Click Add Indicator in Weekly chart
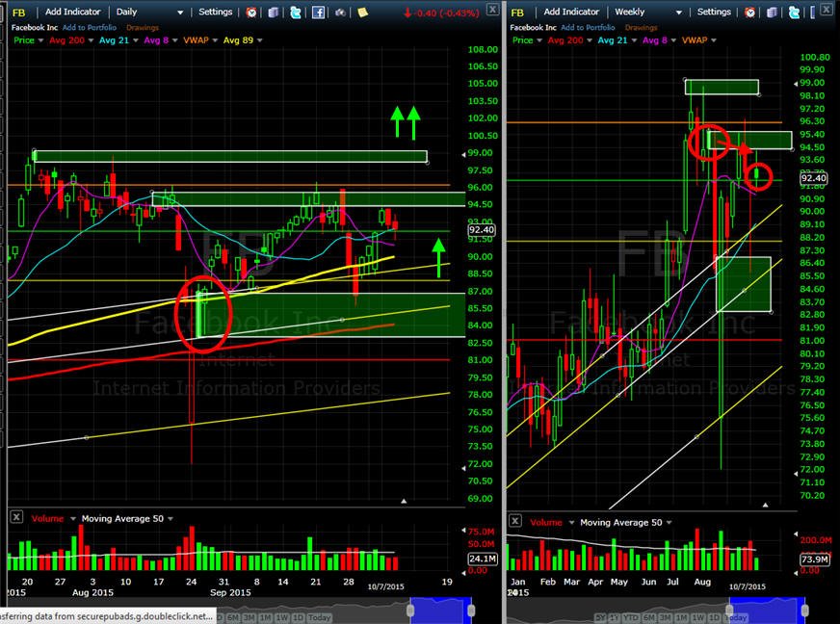Viewport: 840px width, 624px height. [x=571, y=12]
